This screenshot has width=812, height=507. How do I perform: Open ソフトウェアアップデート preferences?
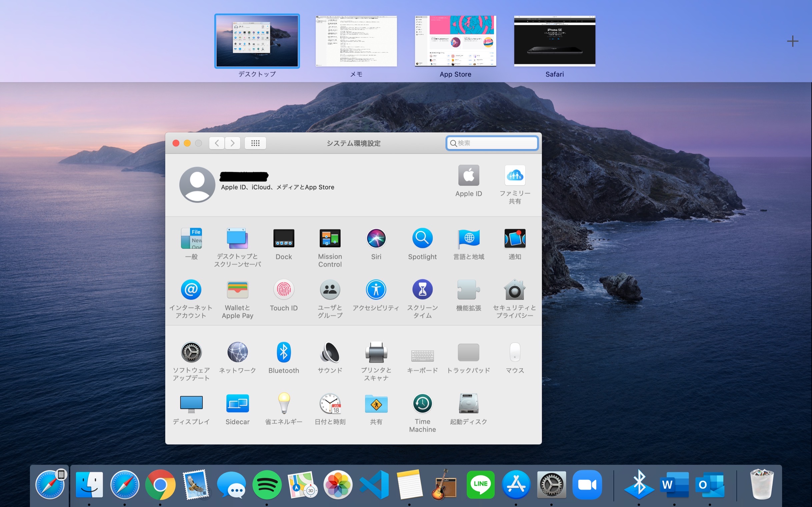click(191, 352)
